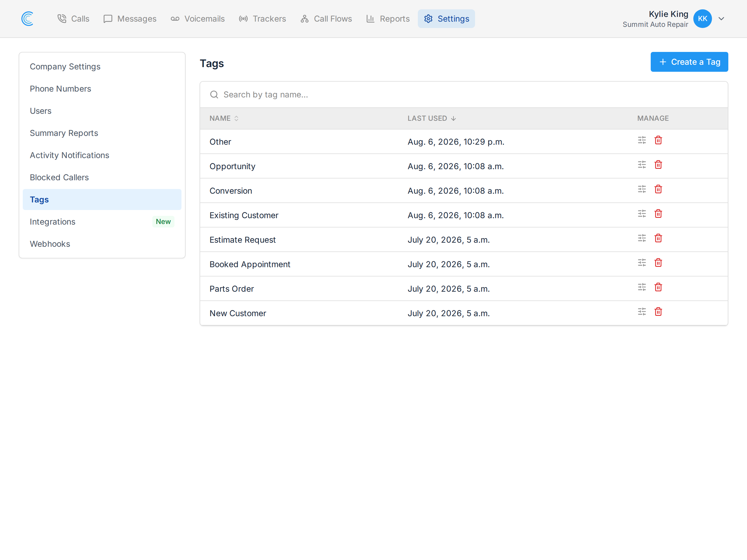Go to Phone Numbers settings
The image size is (747, 560).
[x=102, y=89]
